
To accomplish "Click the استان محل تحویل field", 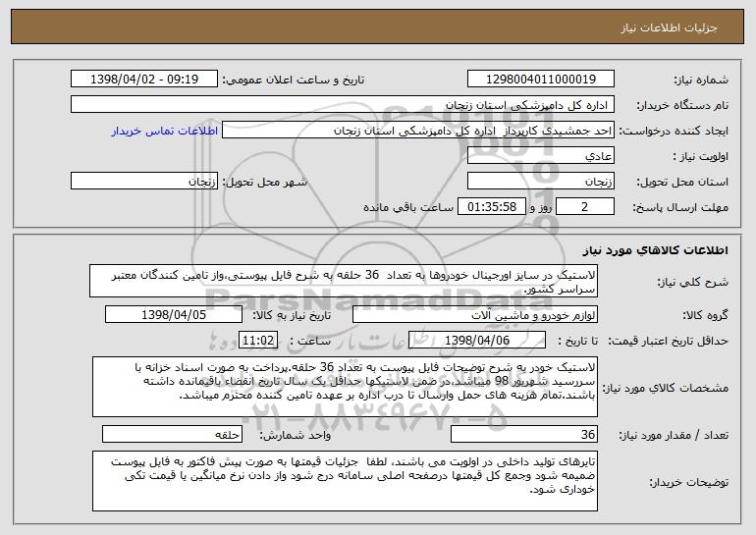I will pyautogui.click(x=540, y=182).
